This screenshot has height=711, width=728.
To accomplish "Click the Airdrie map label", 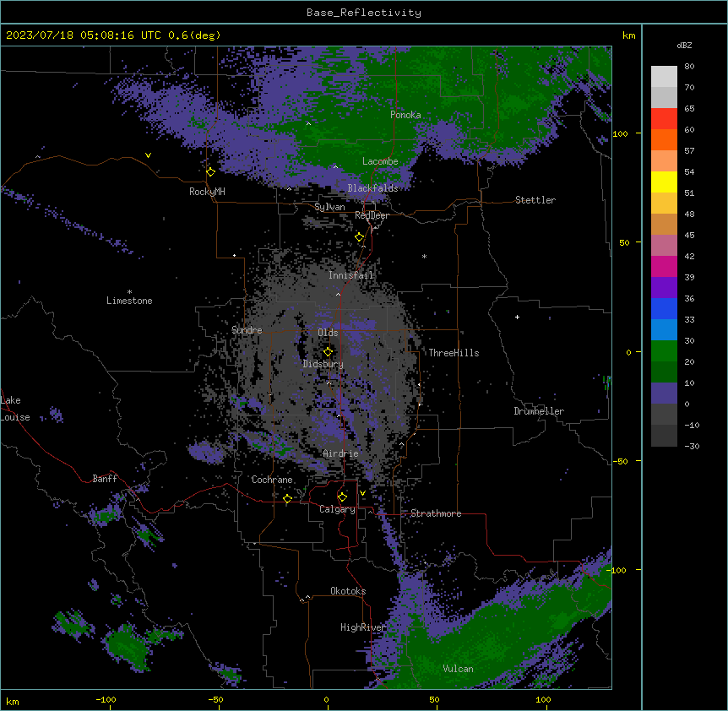I will [x=341, y=453].
